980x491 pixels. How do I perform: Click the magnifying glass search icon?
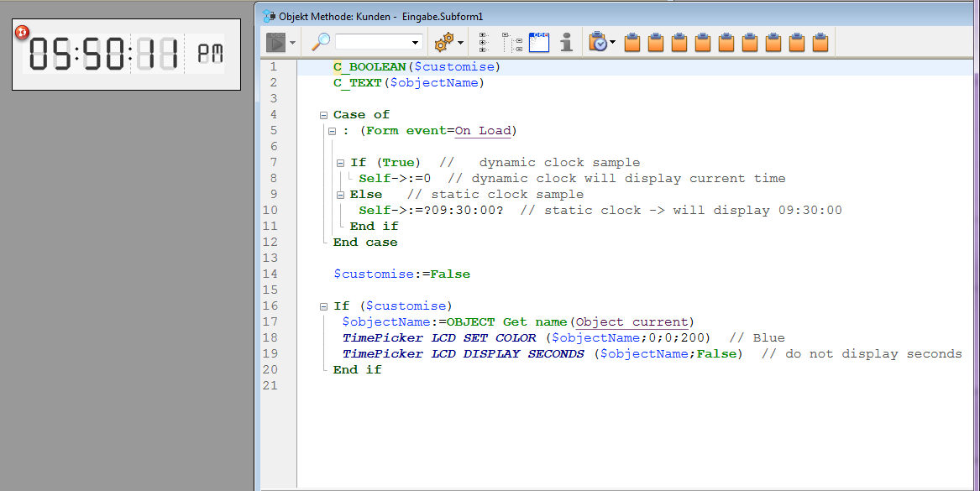[x=321, y=42]
